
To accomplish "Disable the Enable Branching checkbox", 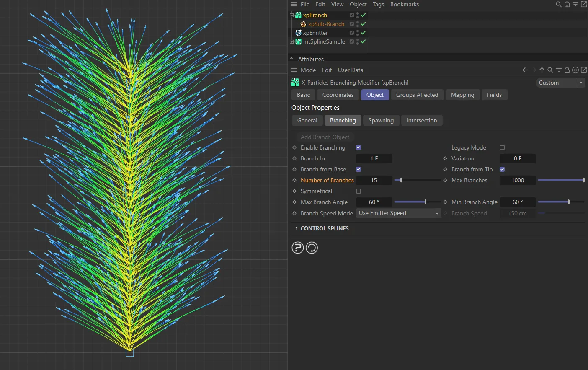I will click(x=358, y=147).
